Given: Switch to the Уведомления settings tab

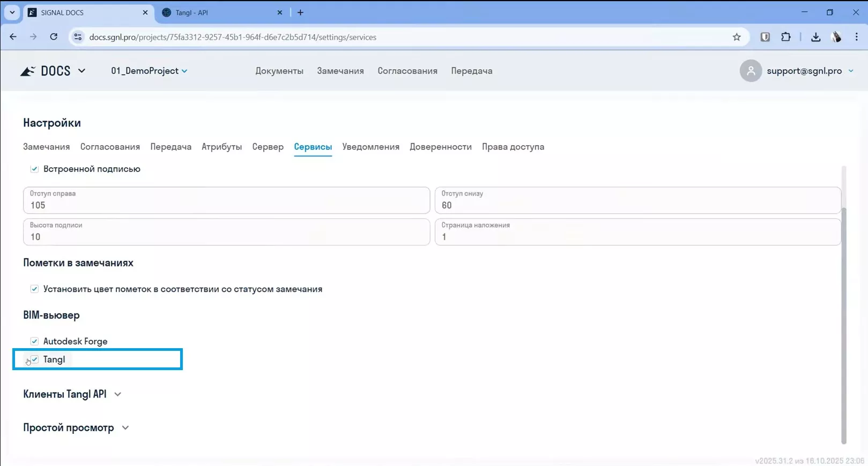Looking at the screenshot, I should [370, 147].
